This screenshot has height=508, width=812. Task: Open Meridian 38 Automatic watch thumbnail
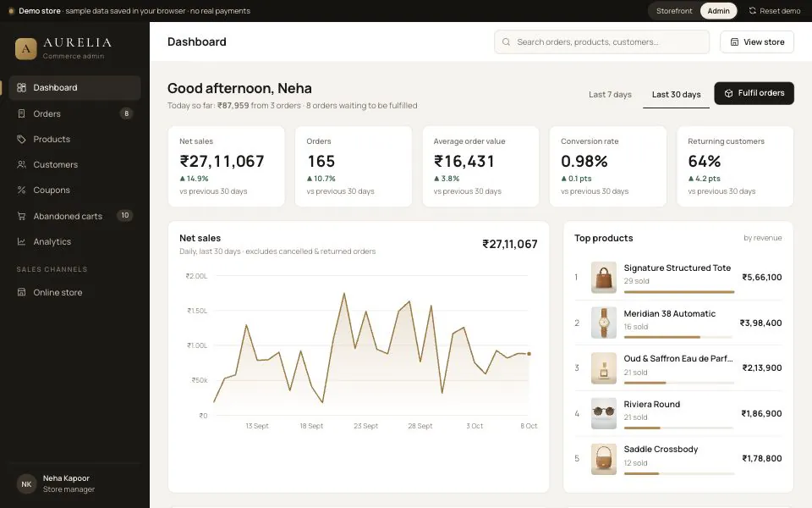click(x=604, y=323)
